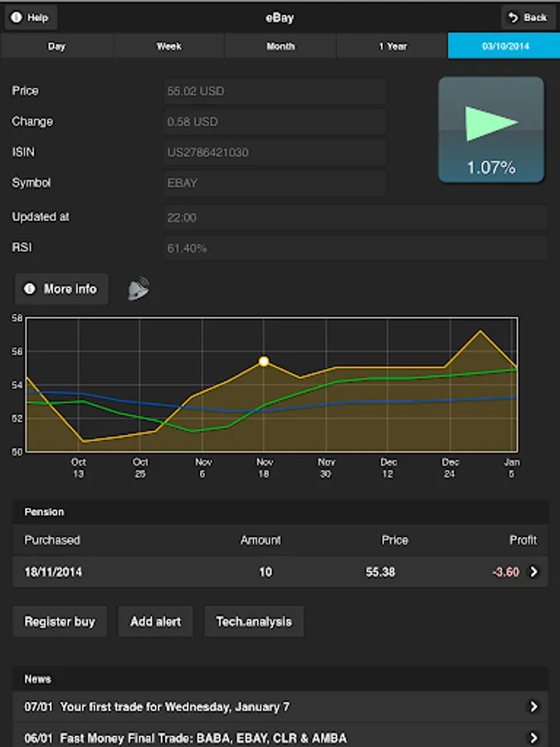Click the Amount column header
Image resolution: width=560 pixels, height=747 pixels.
(x=261, y=539)
